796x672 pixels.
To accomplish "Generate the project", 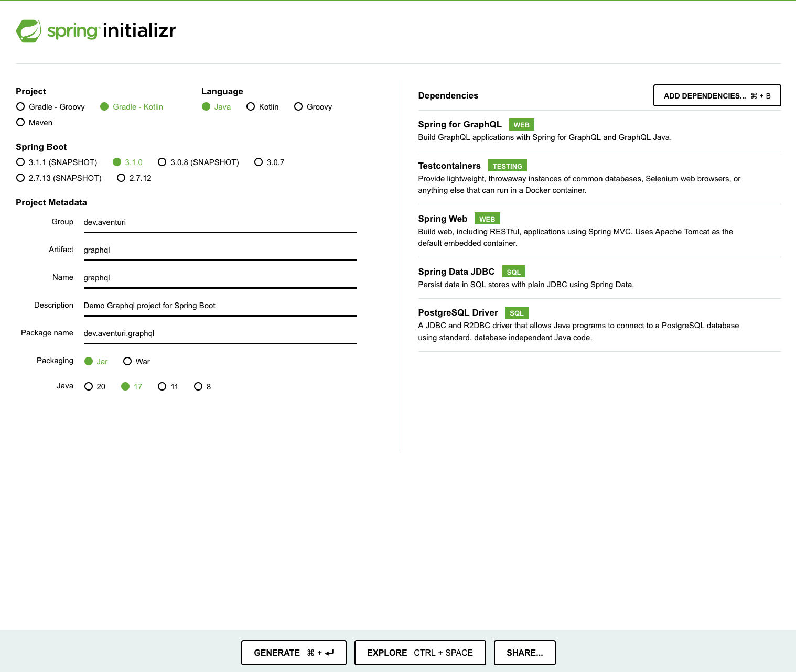I will [x=294, y=653].
